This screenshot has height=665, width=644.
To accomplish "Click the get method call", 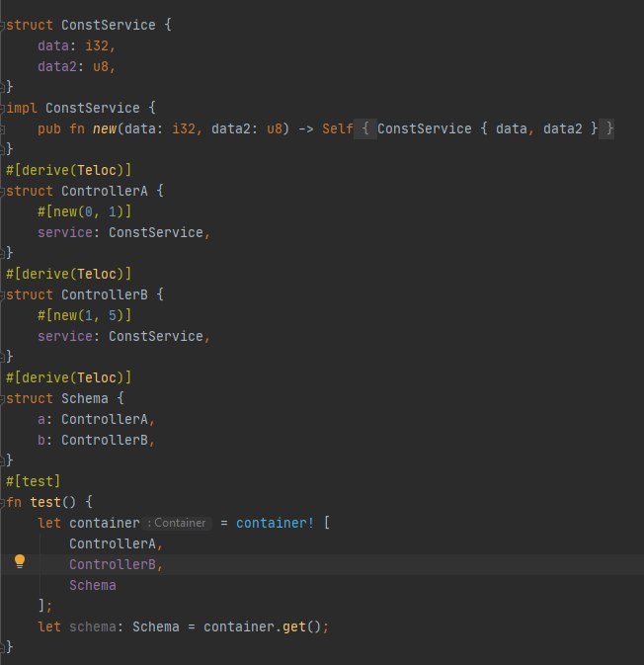I will (293, 626).
